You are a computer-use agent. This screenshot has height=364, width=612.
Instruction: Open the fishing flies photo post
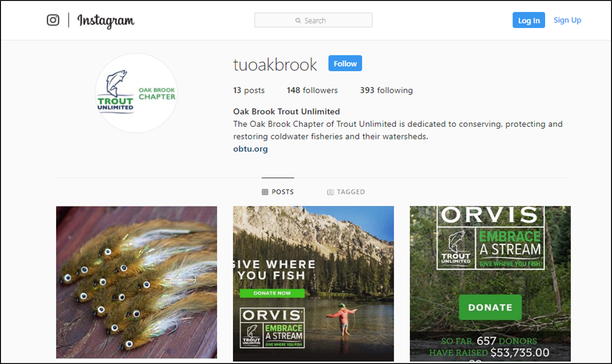pyautogui.click(x=137, y=282)
